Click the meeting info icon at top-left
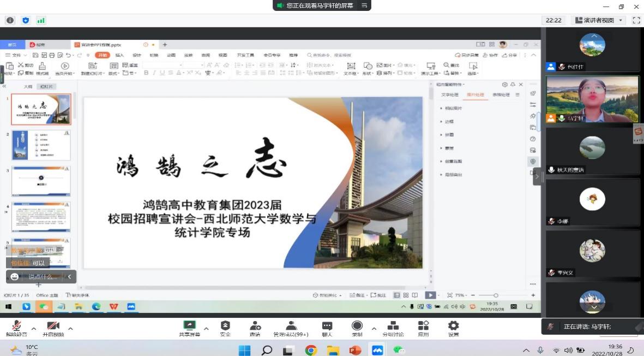This screenshot has width=644, height=356. click(x=10, y=20)
